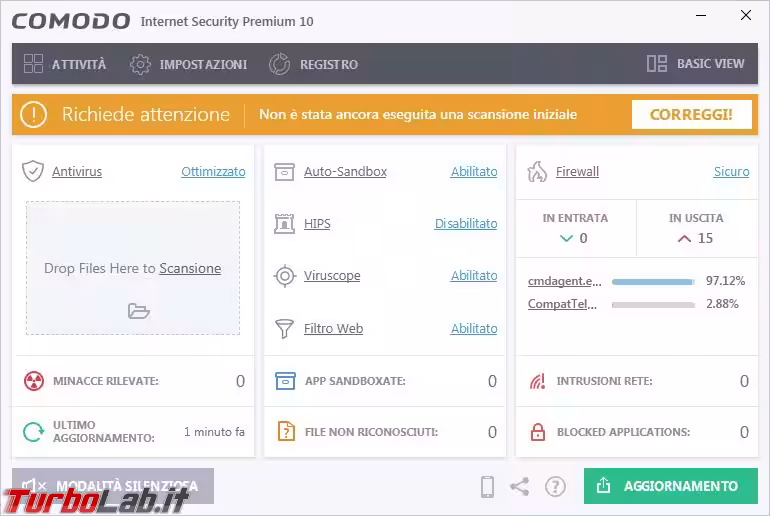Open the Antivirus link
This screenshot has height=516, width=770.
pos(77,171)
